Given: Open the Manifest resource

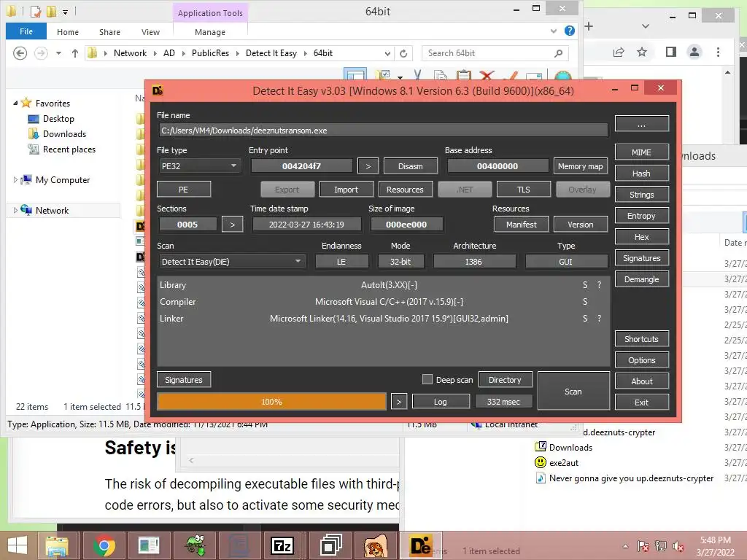Looking at the screenshot, I should (522, 225).
